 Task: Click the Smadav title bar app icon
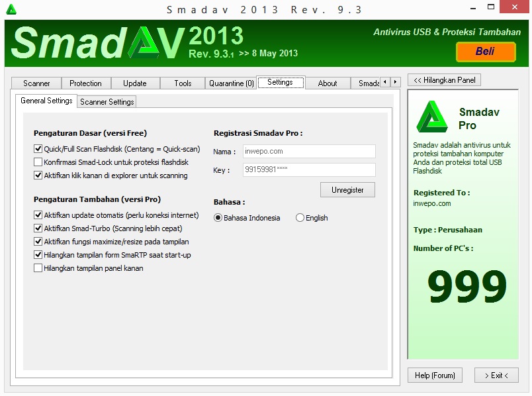(11, 9)
